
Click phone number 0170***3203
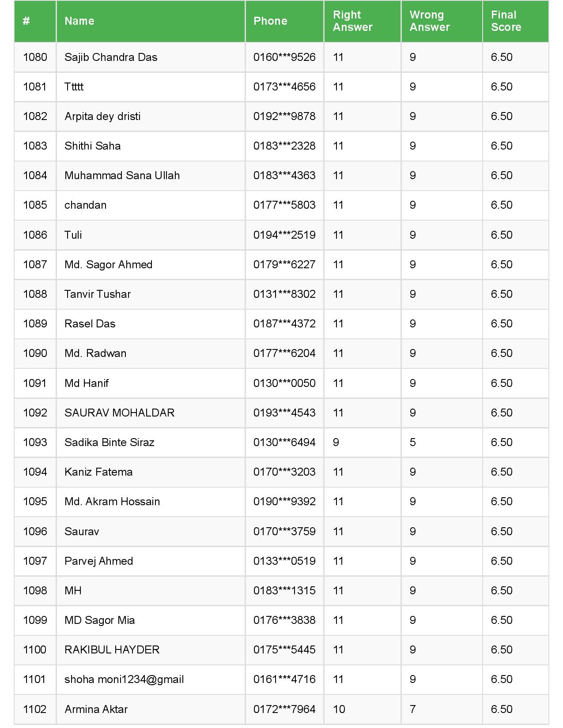[284, 472]
